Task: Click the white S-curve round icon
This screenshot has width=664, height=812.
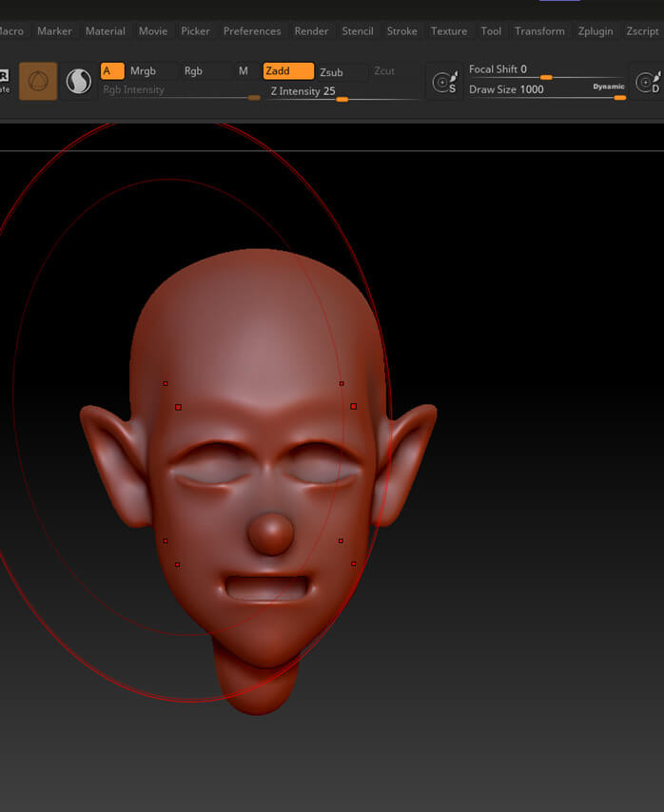Action: point(78,82)
